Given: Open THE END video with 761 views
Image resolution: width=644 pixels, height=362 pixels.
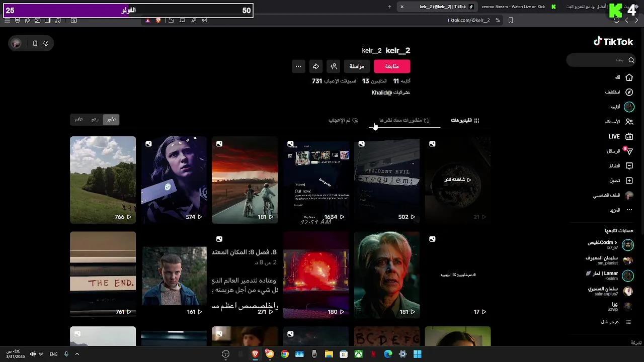Looking at the screenshot, I should pos(103,275).
